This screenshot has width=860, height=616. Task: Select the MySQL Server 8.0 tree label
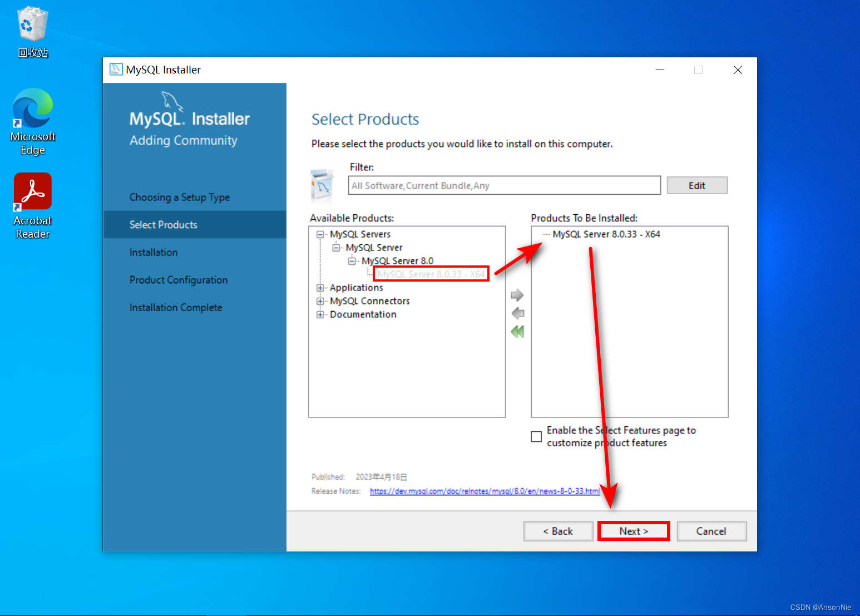coord(397,261)
